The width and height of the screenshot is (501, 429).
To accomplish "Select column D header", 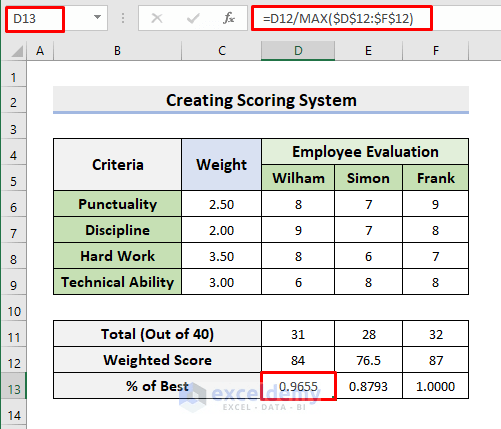I will point(298,51).
